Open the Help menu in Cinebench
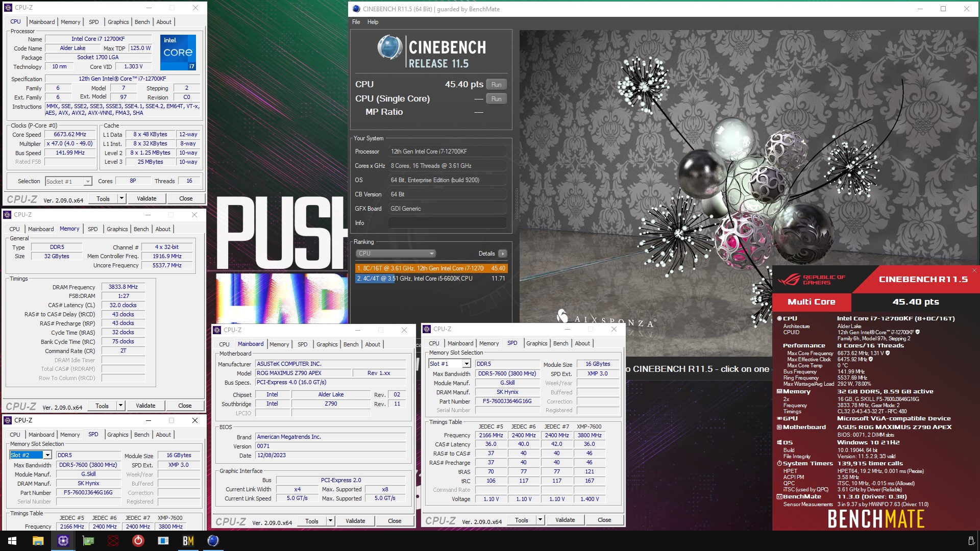Image resolution: width=980 pixels, height=551 pixels. coord(373,22)
